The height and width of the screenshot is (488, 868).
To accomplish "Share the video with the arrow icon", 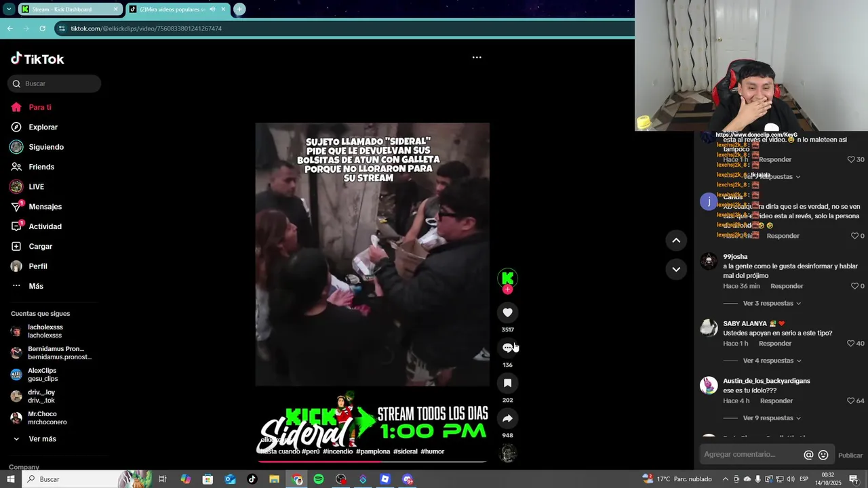I will click(x=507, y=418).
